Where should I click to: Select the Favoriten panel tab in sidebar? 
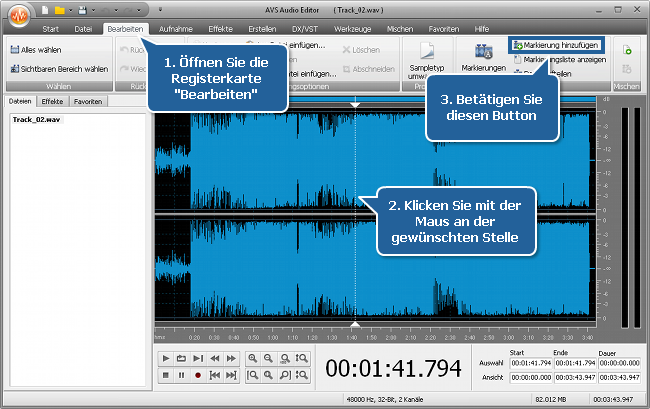tap(88, 101)
